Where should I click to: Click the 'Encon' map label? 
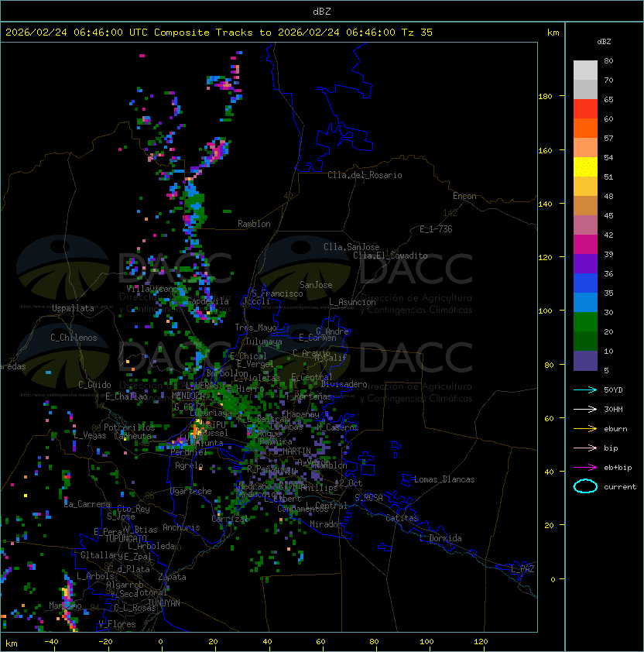(x=464, y=196)
